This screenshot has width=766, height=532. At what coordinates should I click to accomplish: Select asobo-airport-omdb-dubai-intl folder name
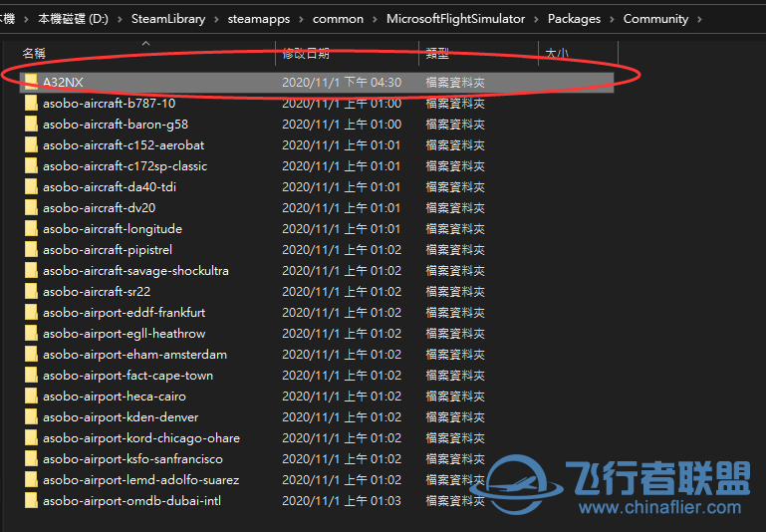[131, 501]
